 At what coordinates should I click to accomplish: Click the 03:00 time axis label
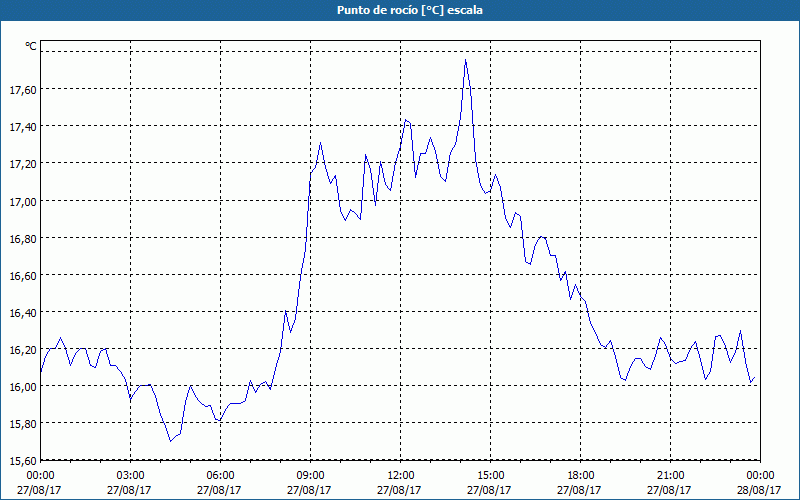click(x=131, y=476)
